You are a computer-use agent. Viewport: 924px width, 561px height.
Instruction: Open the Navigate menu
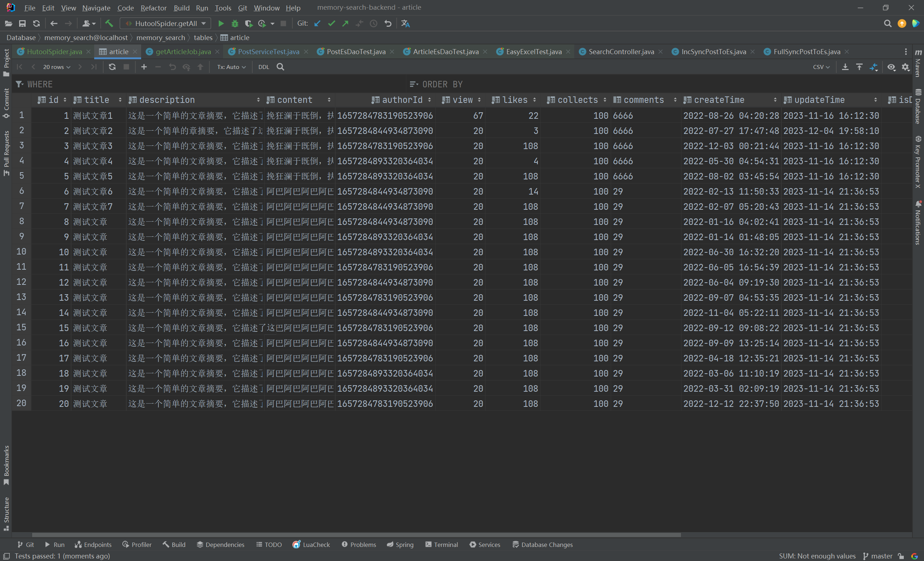coord(96,8)
